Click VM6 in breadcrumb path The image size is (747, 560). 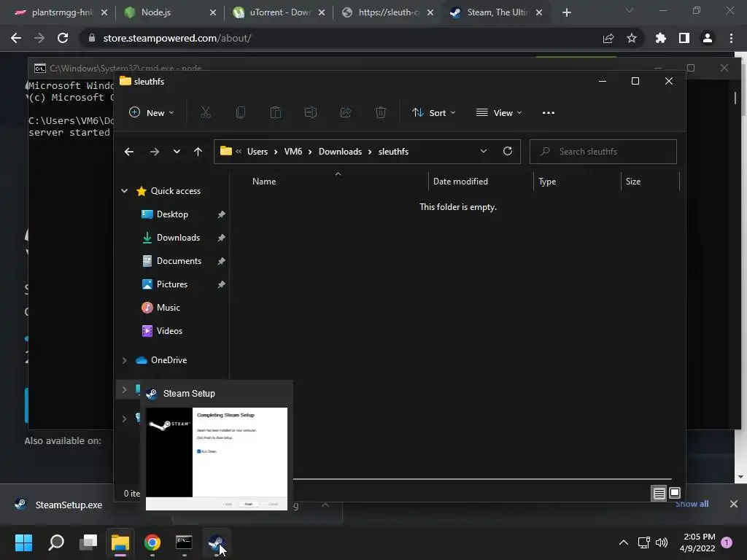point(293,152)
